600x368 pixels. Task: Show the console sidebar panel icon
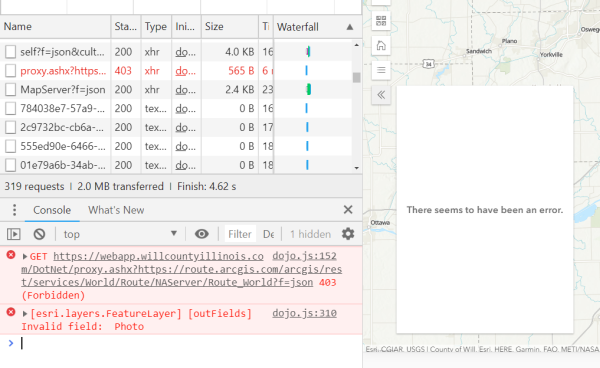(x=14, y=234)
